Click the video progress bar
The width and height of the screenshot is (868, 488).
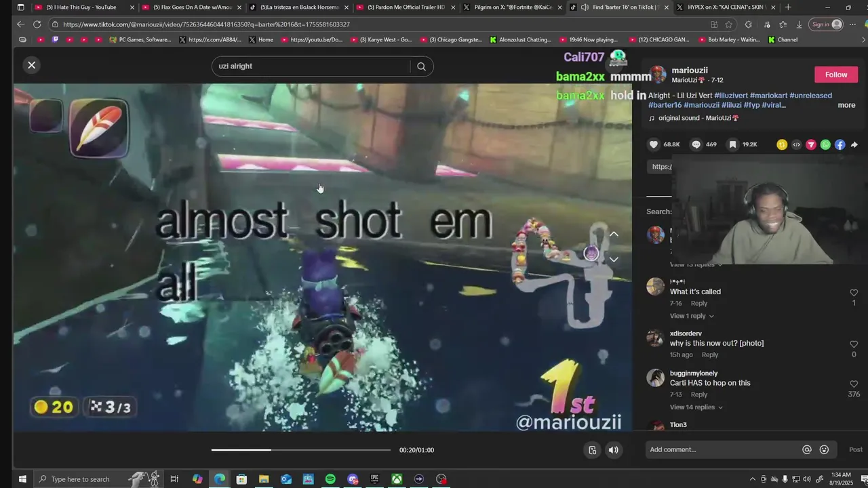click(x=300, y=450)
